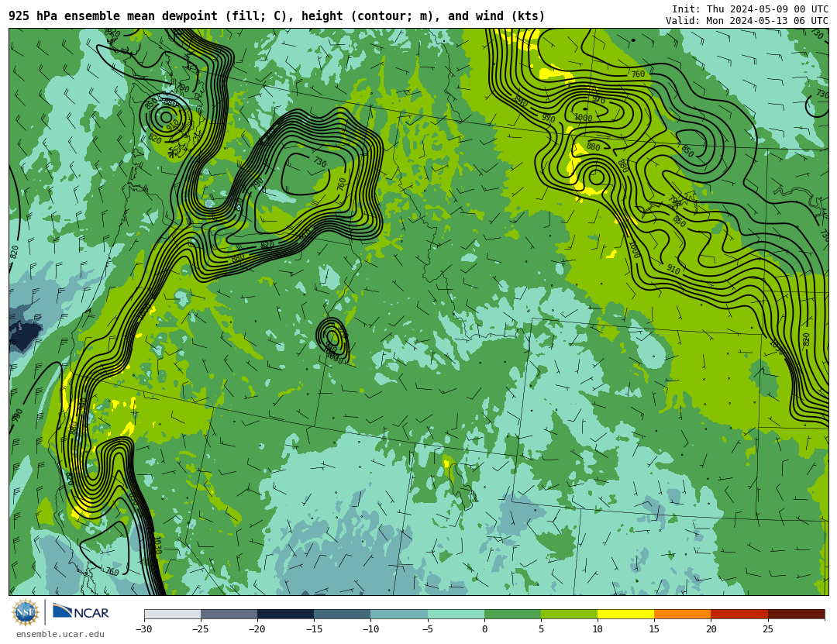Click the colorbar tick label '−15'
Screen dimensions: 837x644
pyautogui.click(x=314, y=629)
